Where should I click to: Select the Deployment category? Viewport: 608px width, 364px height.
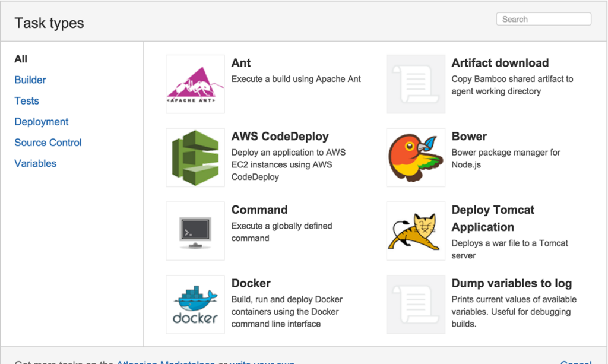point(41,121)
